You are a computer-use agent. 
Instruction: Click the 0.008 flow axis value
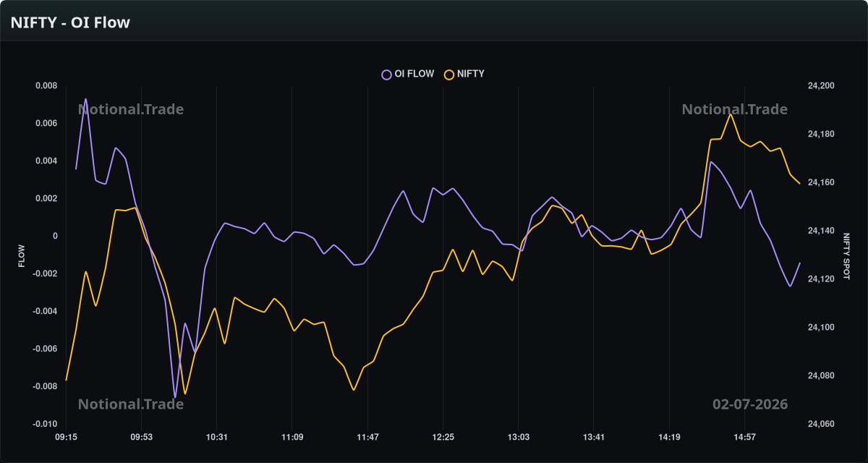[x=47, y=86]
